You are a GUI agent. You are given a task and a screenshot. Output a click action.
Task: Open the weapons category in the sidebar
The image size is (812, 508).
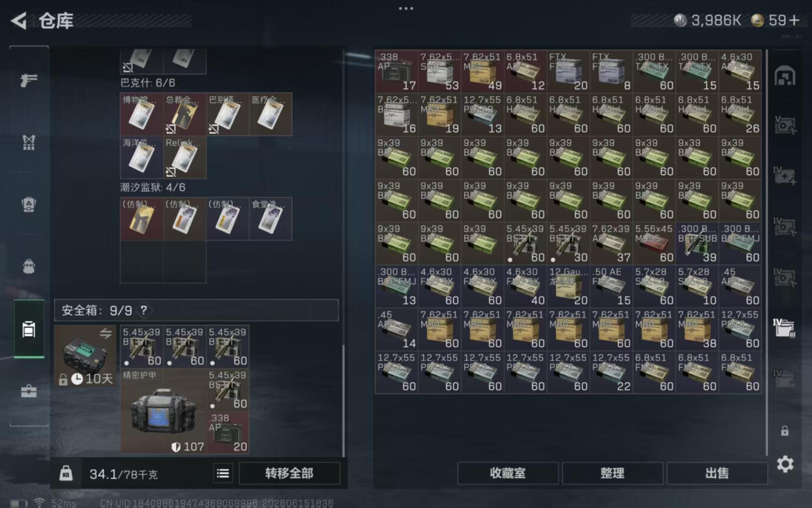pyautogui.click(x=29, y=80)
